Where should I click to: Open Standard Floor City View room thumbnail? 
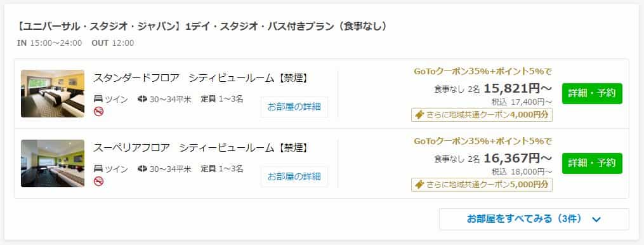[53, 94]
